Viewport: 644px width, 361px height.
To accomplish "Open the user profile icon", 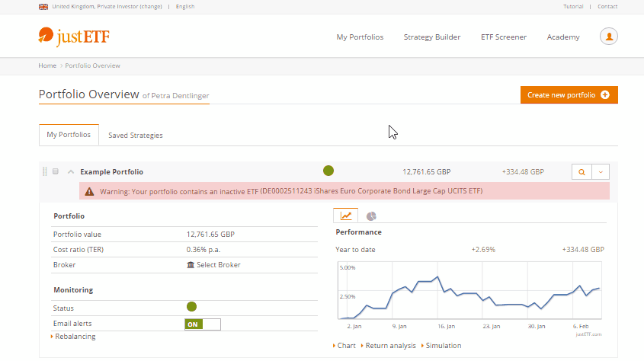I will pyautogui.click(x=608, y=37).
